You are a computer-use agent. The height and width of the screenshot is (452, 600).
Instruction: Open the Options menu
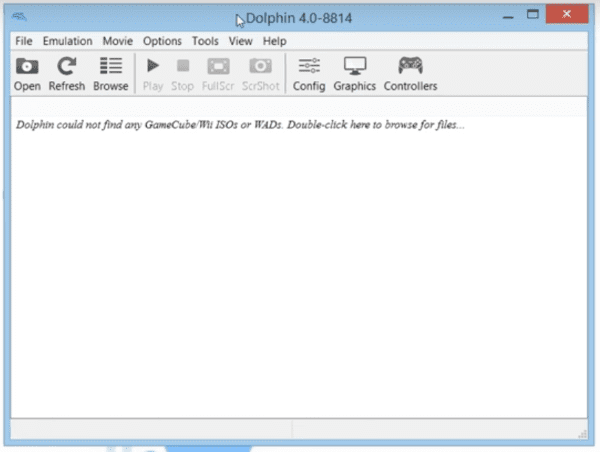[162, 41]
